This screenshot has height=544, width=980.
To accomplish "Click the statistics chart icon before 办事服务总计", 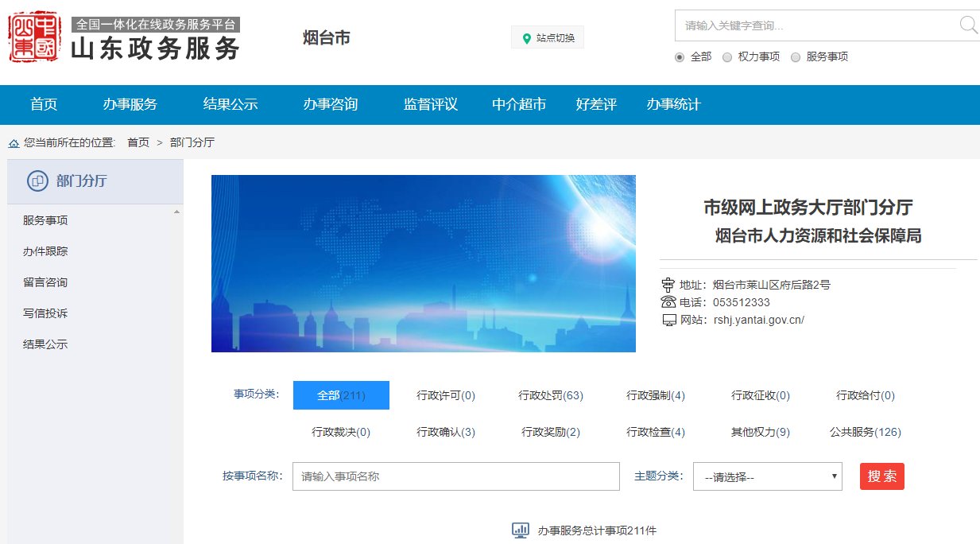I will (x=520, y=529).
